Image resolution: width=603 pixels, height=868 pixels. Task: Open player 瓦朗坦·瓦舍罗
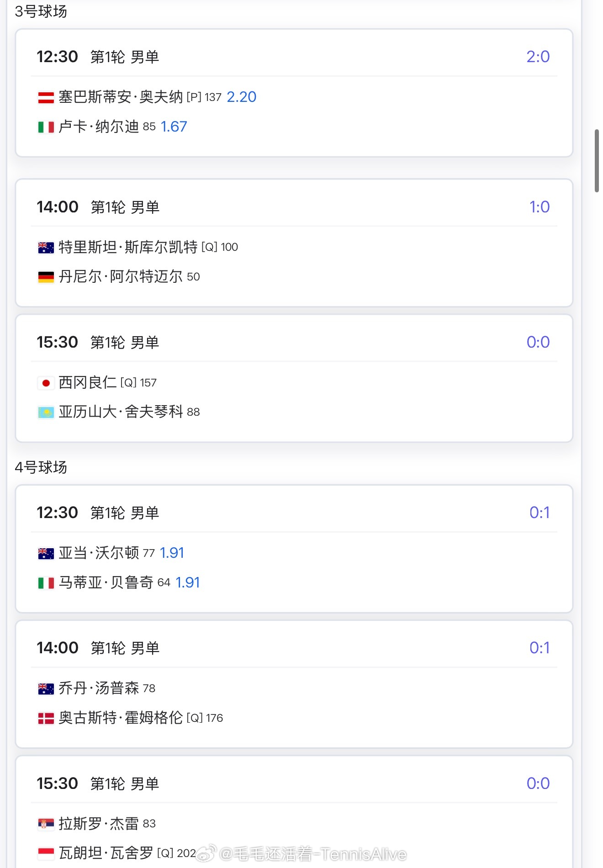coord(106,853)
